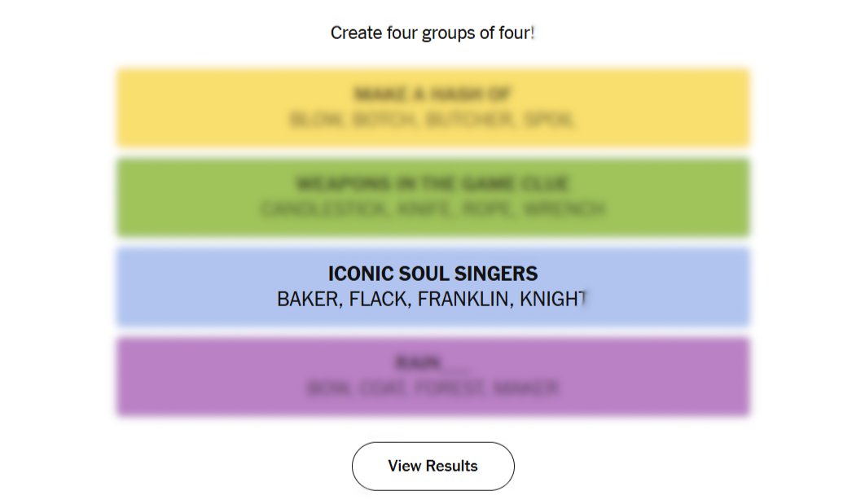The width and height of the screenshot is (865, 504).
Task: Click the blurred word list in purple group
Action: [x=432, y=388]
